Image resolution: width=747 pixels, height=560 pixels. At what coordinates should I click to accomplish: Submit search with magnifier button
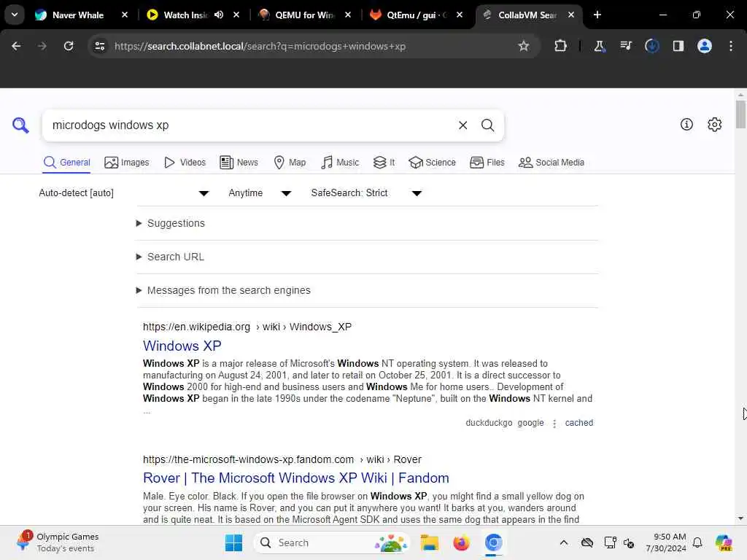pyautogui.click(x=487, y=125)
